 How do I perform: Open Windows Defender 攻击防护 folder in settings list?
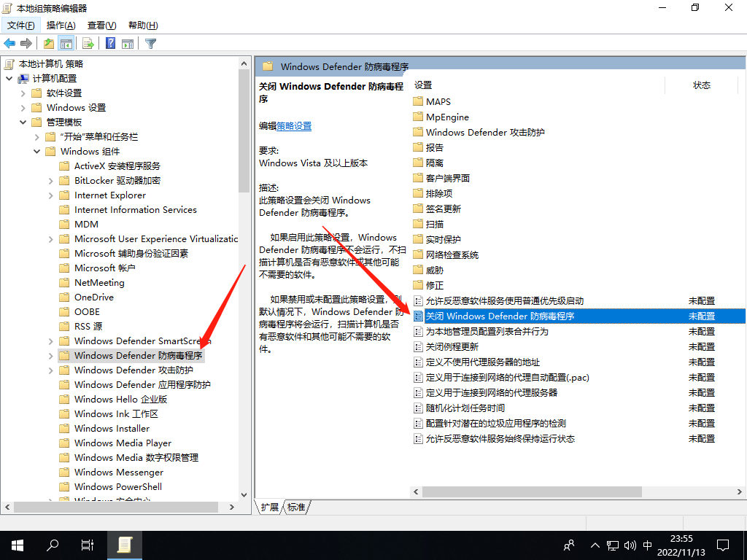point(479,132)
